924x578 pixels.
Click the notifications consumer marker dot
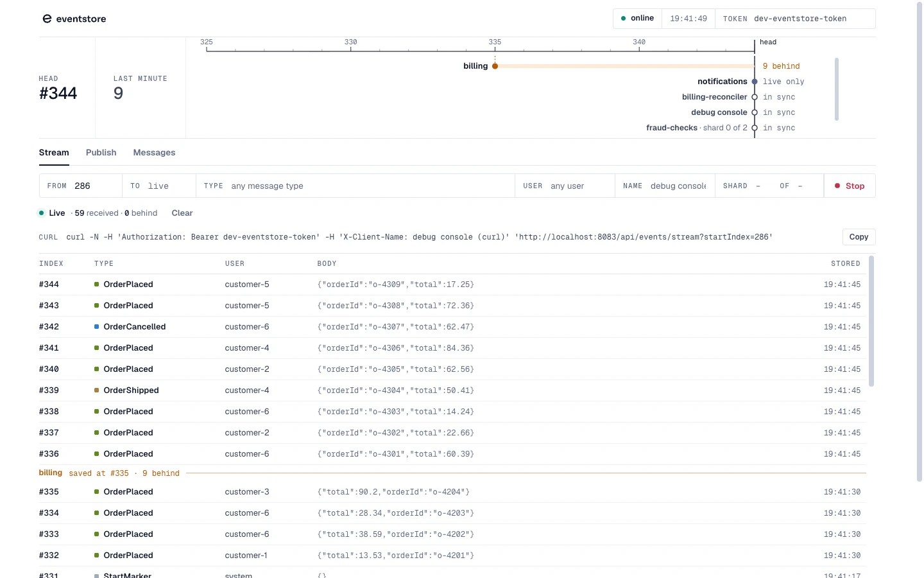[755, 82]
